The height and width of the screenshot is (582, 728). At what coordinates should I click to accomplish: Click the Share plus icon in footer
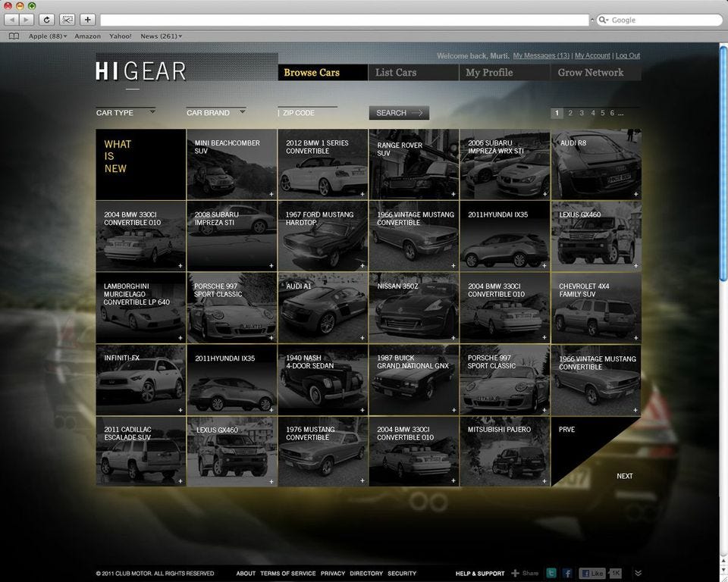515,573
